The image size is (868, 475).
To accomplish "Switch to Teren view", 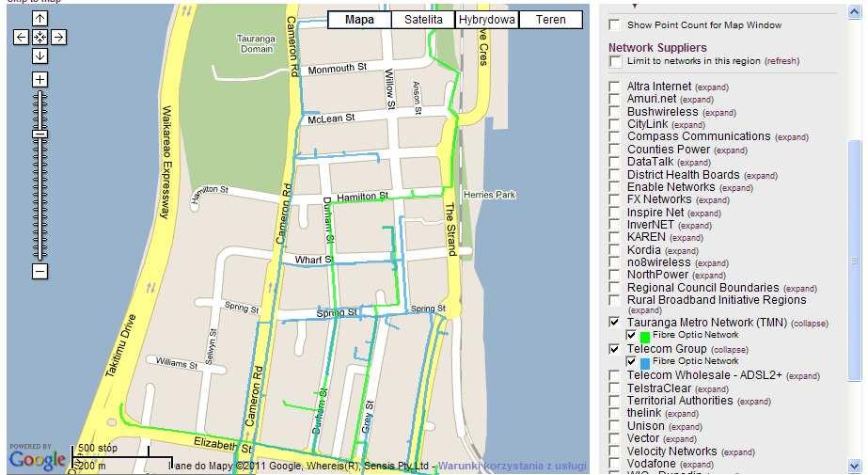I will click(551, 20).
